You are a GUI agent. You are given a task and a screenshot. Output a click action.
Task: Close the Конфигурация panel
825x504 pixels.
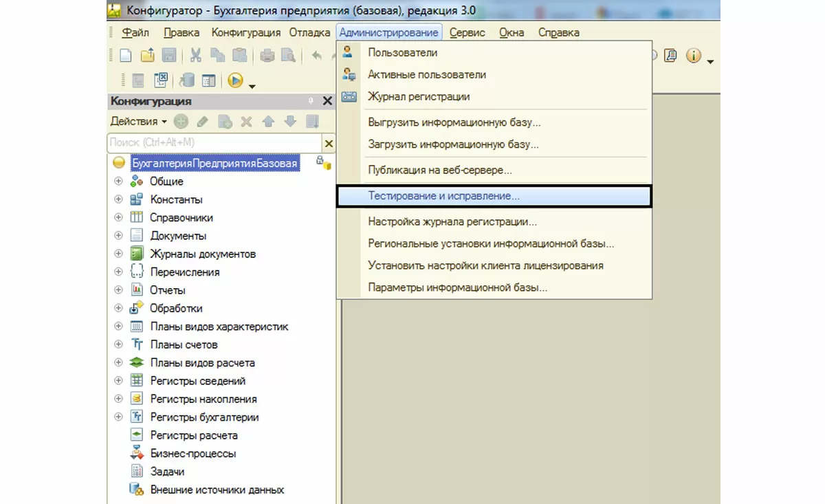click(x=327, y=101)
